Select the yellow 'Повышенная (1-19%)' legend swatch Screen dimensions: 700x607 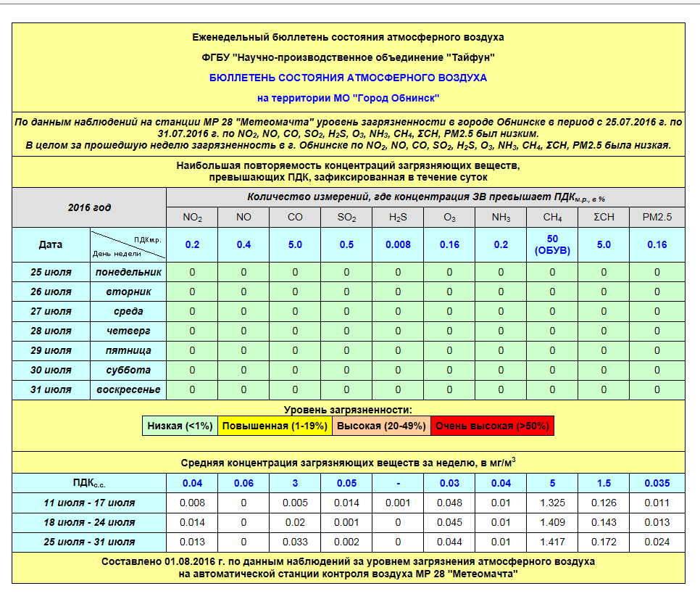tap(275, 426)
